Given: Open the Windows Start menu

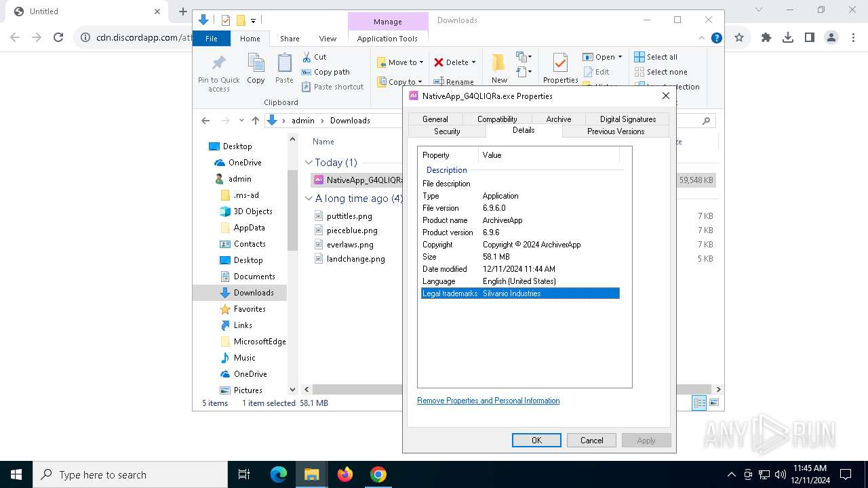Looking at the screenshot, I should [x=16, y=474].
